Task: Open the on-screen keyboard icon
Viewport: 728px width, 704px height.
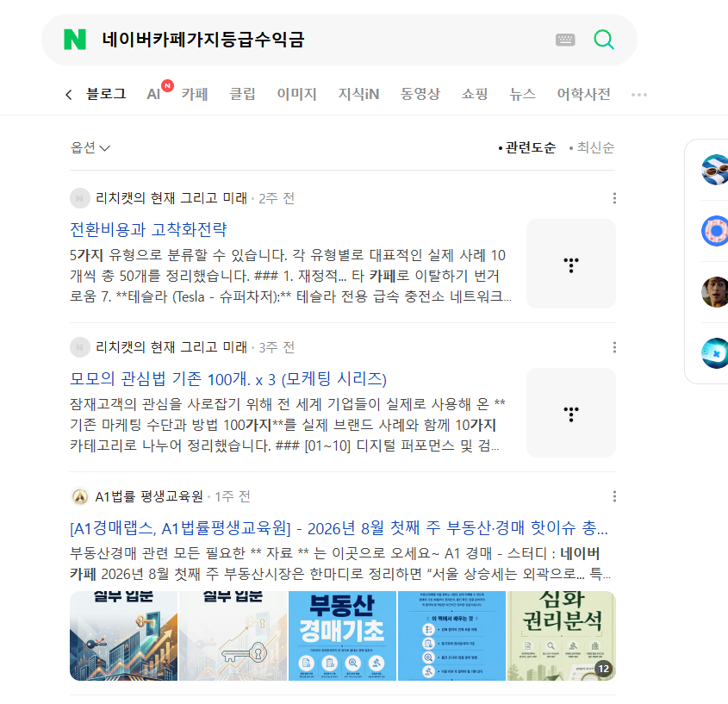Action: coord(565,40)
